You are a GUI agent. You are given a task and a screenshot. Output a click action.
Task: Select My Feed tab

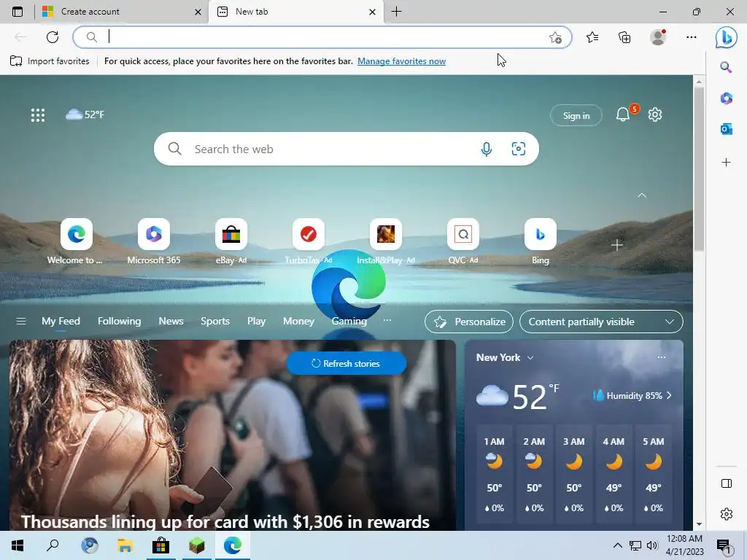click(x=61, y=322)
